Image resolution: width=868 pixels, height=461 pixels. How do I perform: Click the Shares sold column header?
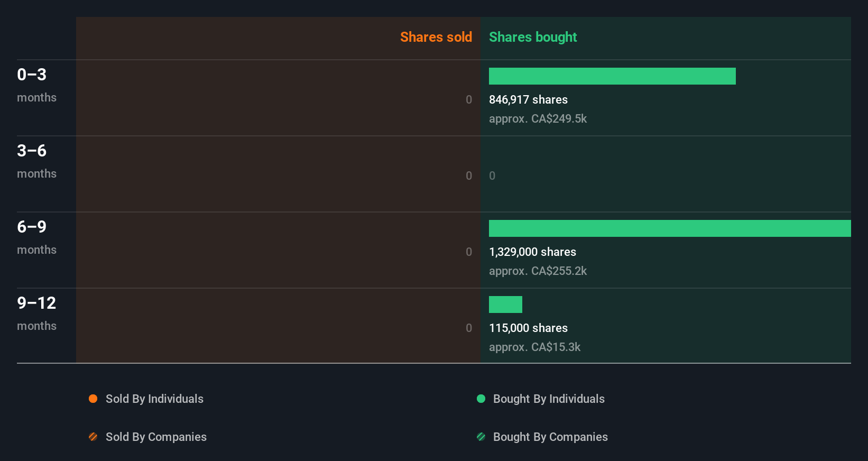[x=436, y=37]
